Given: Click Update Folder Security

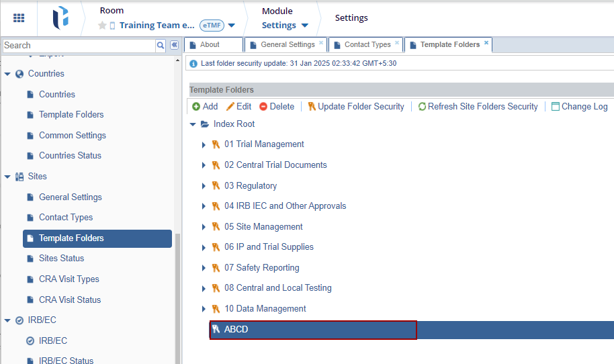Looking at the screenshot, I should pyautogui.click(x=355, y=106).
